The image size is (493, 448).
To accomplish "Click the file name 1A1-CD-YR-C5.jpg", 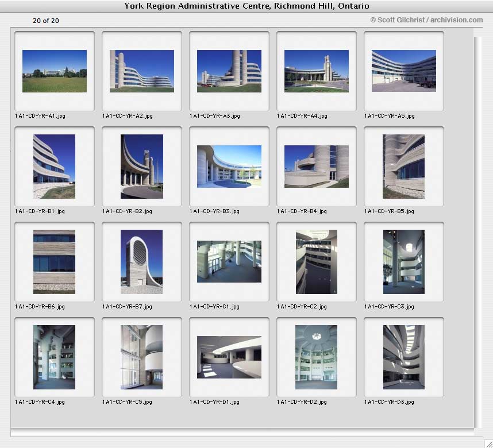I will (x=128, y=402).
